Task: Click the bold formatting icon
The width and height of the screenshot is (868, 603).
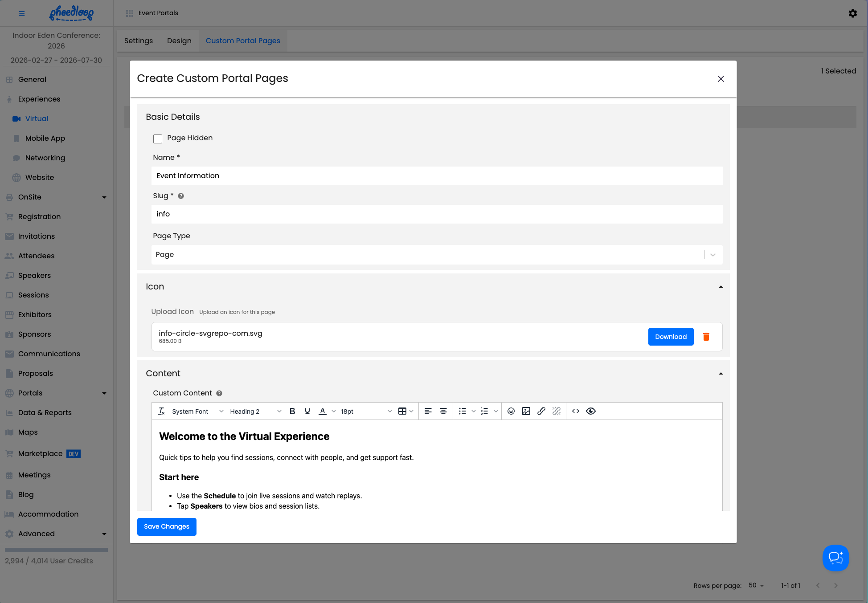Action: click(292, 411)
